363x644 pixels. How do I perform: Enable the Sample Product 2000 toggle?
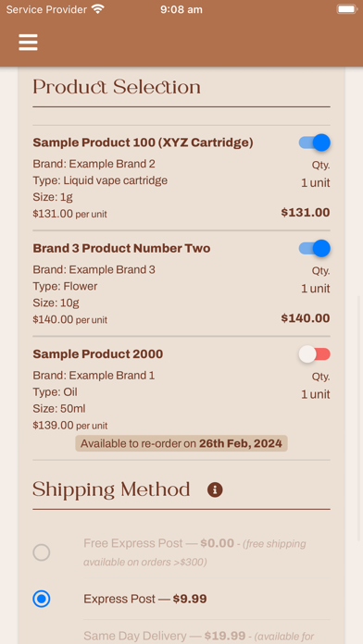click(315, 354)
